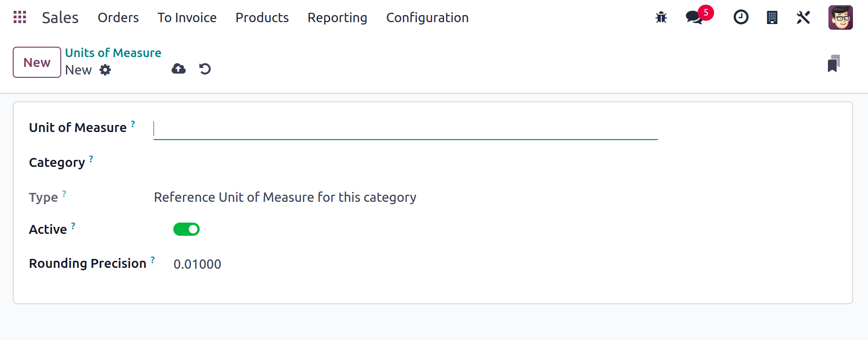Screen dimensions: 868x340
Task: Click the New button
Action: coord(37,62)
